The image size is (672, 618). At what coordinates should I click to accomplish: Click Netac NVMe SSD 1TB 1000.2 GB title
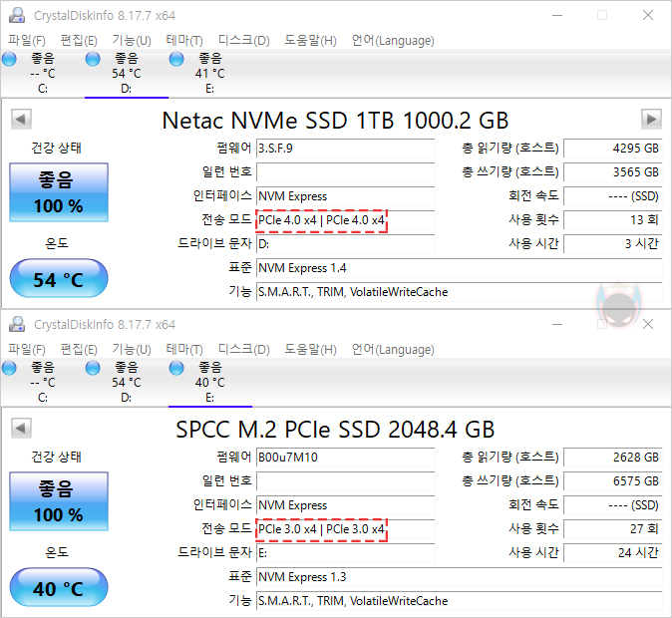point(335,121)
